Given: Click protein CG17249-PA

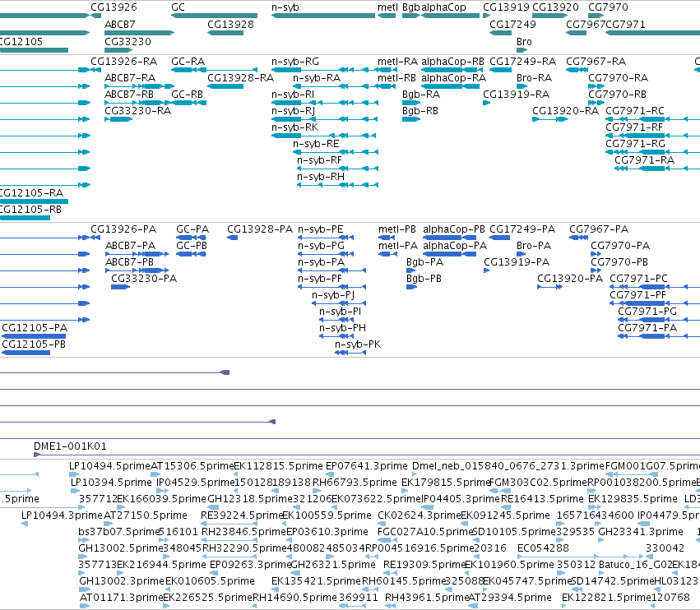Looking at the screenshot, I should click(522, 229).
